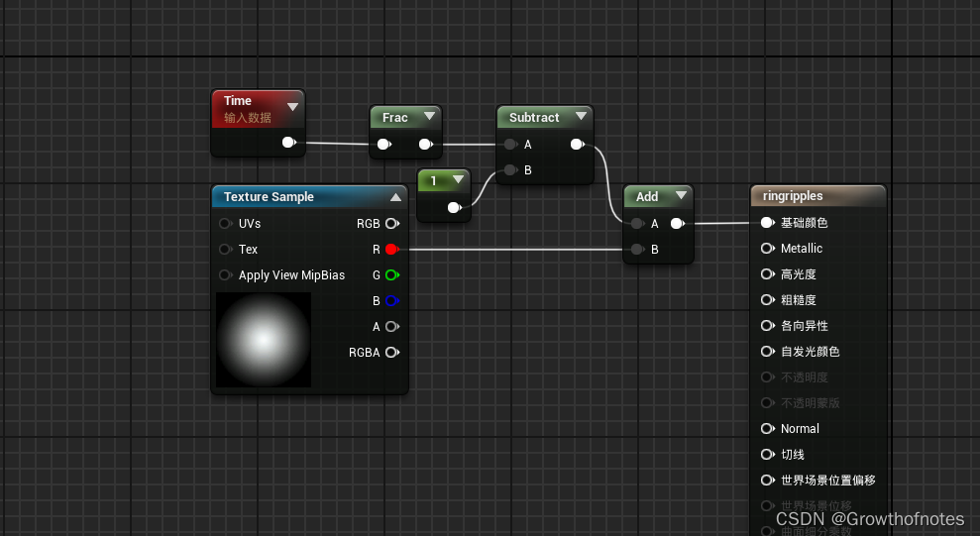Click the disabled 不透明度 pin
980x536 pixels.
(768, 376)
